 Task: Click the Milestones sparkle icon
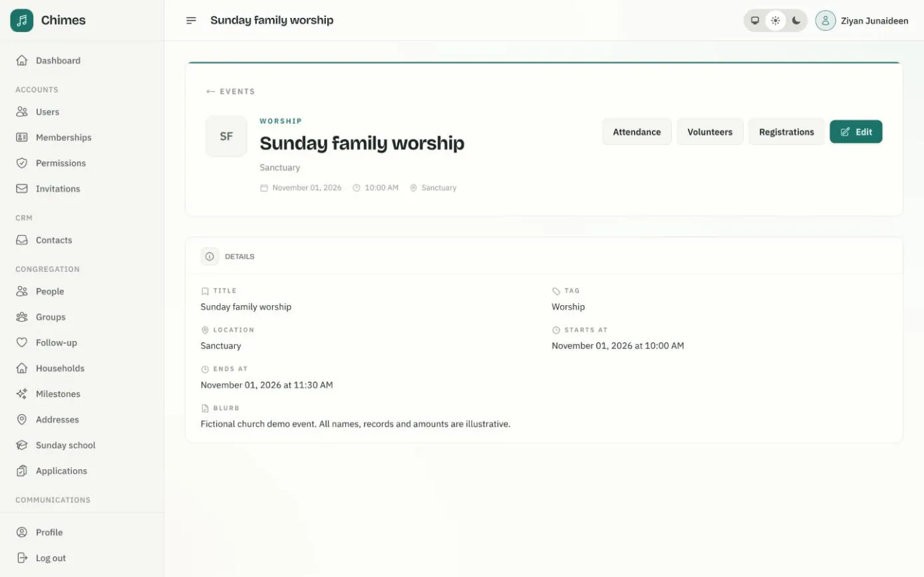tap(22, 394)
